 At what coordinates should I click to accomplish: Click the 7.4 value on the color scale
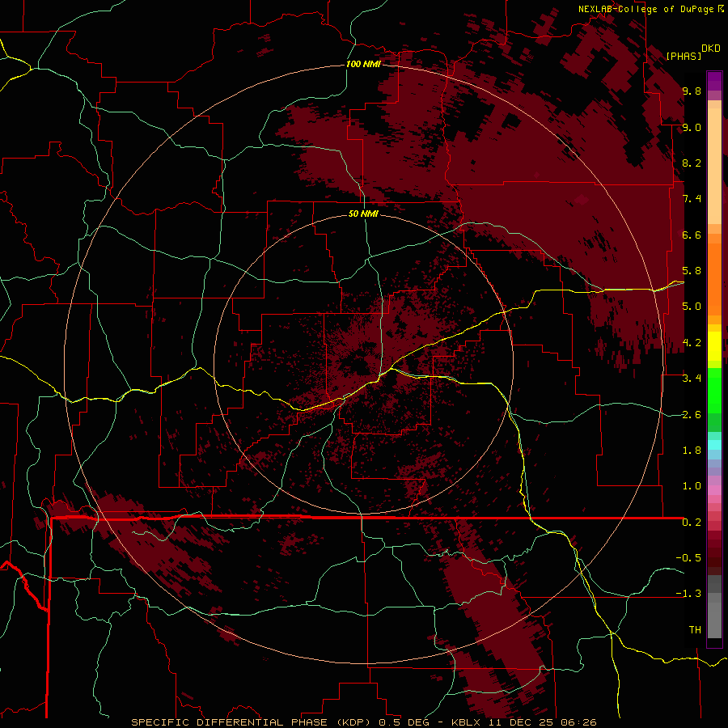[x=692, y=199]
